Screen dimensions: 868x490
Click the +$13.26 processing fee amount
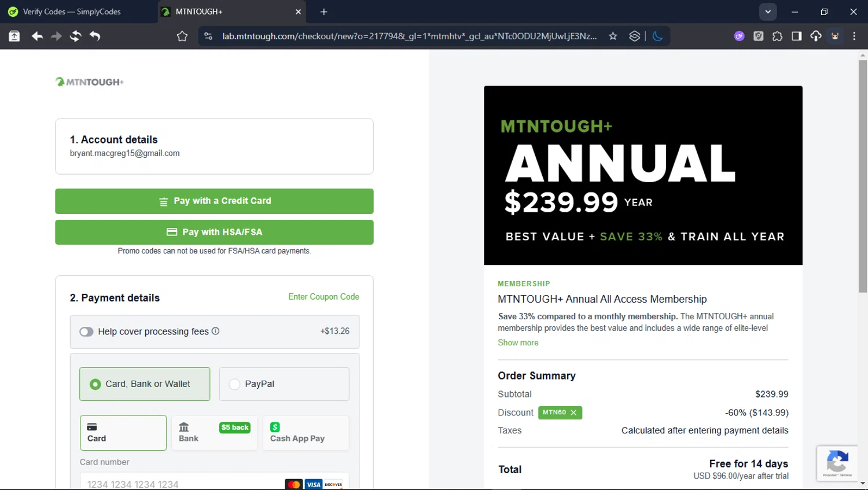[335, 331]
